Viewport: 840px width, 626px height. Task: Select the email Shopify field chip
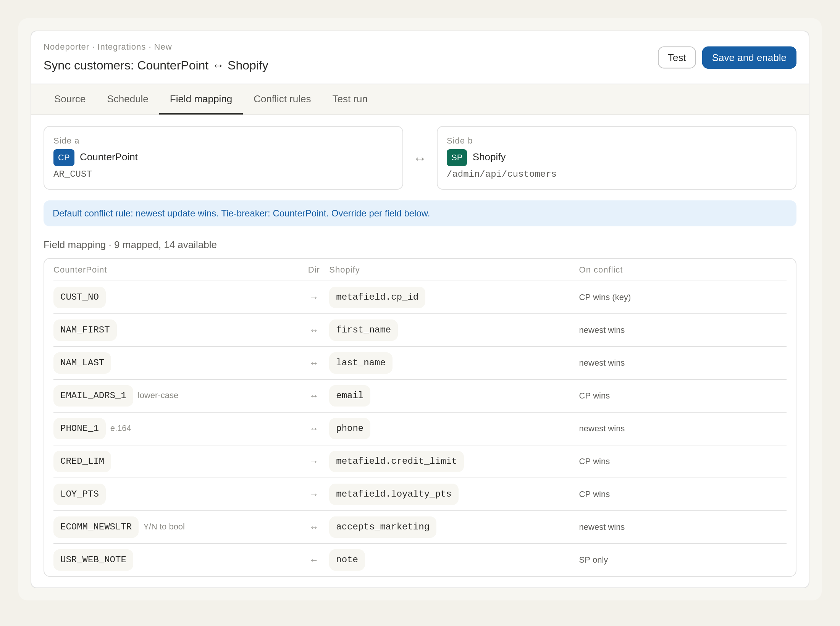tap(350, 395)
